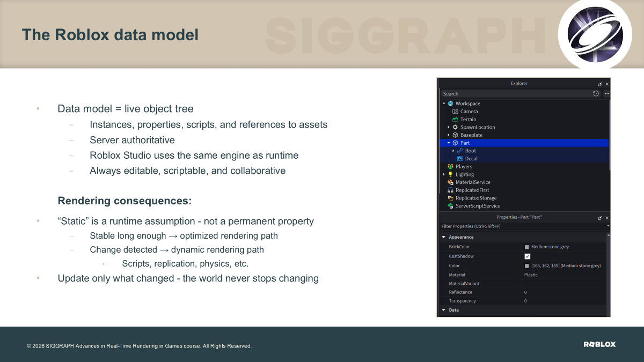Viewport: 644px width, 362px height.
Task: Close the Properties panel
Action: 607,218
